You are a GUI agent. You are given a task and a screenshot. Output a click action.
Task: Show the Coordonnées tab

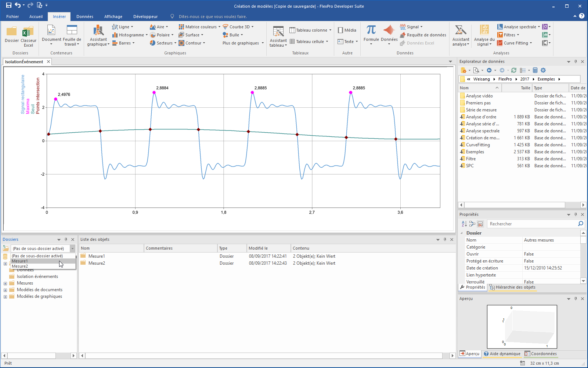point(541,354)
